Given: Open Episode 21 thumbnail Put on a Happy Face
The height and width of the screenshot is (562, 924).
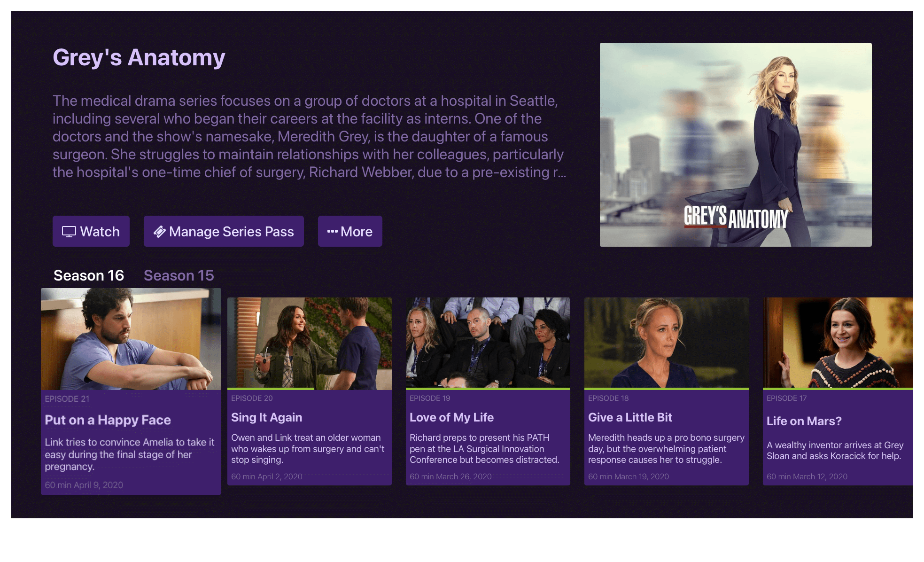Looking at the screenshot, I should pyautogui.click(x=131, y=339).
